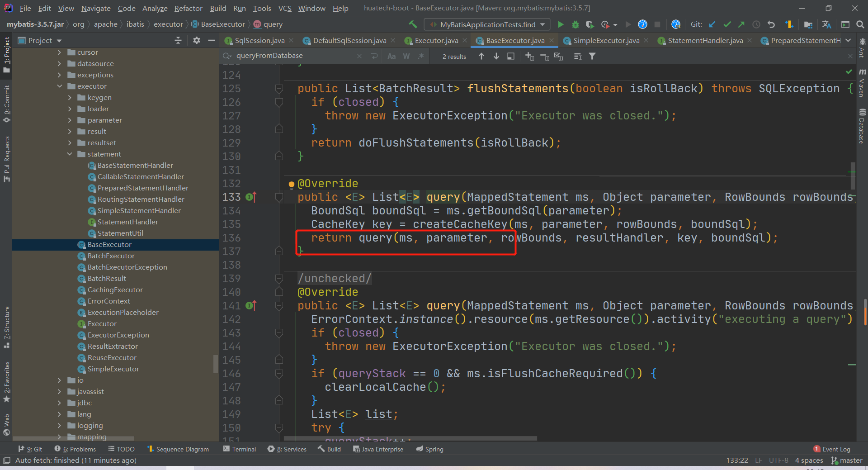Toggle the Commit tool window stripe
Image resolution: width=868 pixels, height=470 pixels.
6,104
